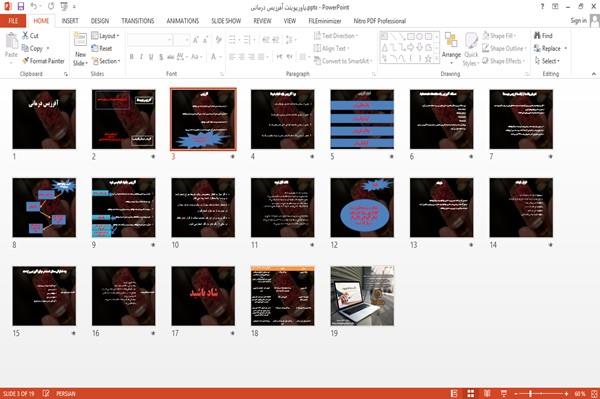This screenshot has height=399, width=600.
Task: Expand the Layout dropdown
Action: tap(105, 36)
